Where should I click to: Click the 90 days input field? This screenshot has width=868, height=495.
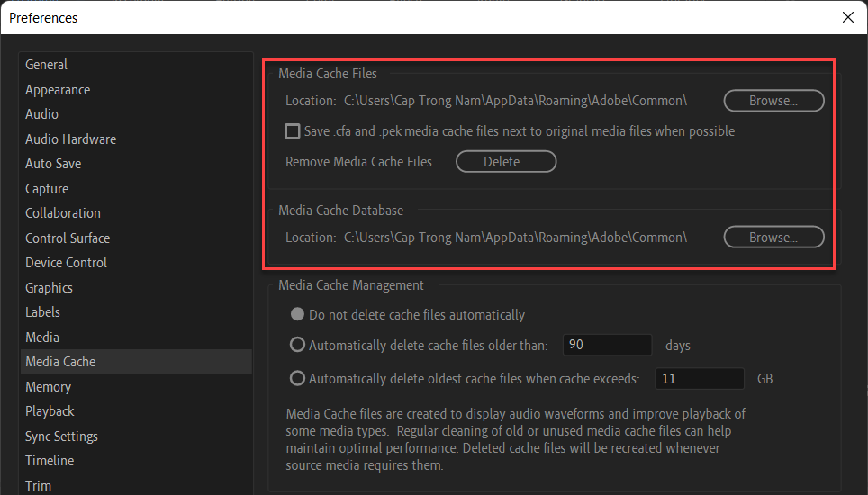point(607,345)
